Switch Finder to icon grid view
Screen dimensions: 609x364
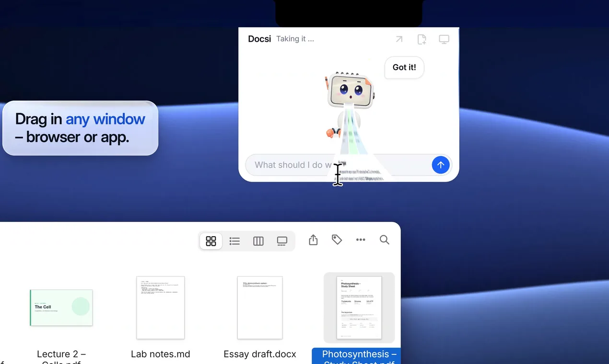pyautogui.click(x=211, y=241)
